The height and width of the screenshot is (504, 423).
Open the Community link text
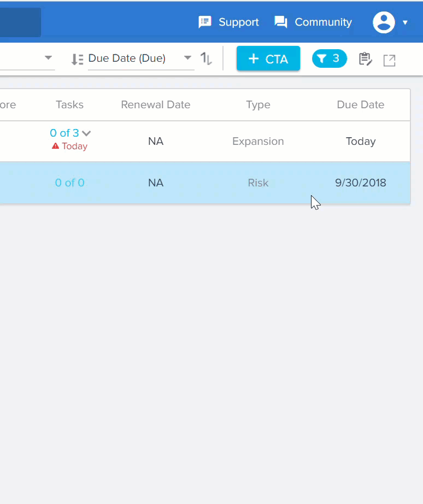click(x=323, y=22)
